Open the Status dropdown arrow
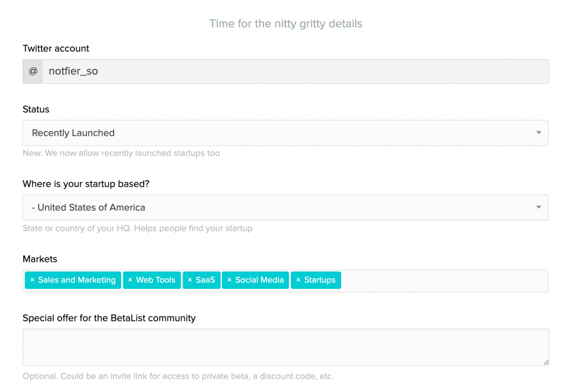This screenshot has width=568, height=392. point(539,133)
